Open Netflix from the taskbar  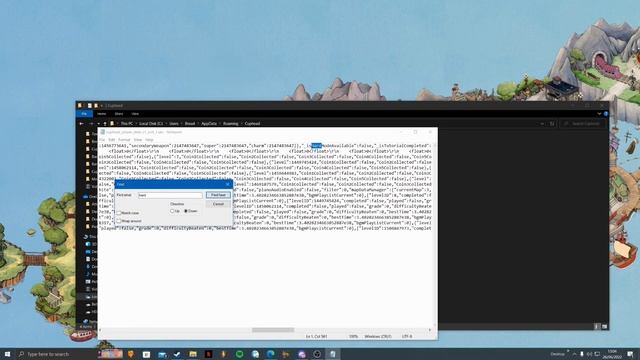[208, 354]
